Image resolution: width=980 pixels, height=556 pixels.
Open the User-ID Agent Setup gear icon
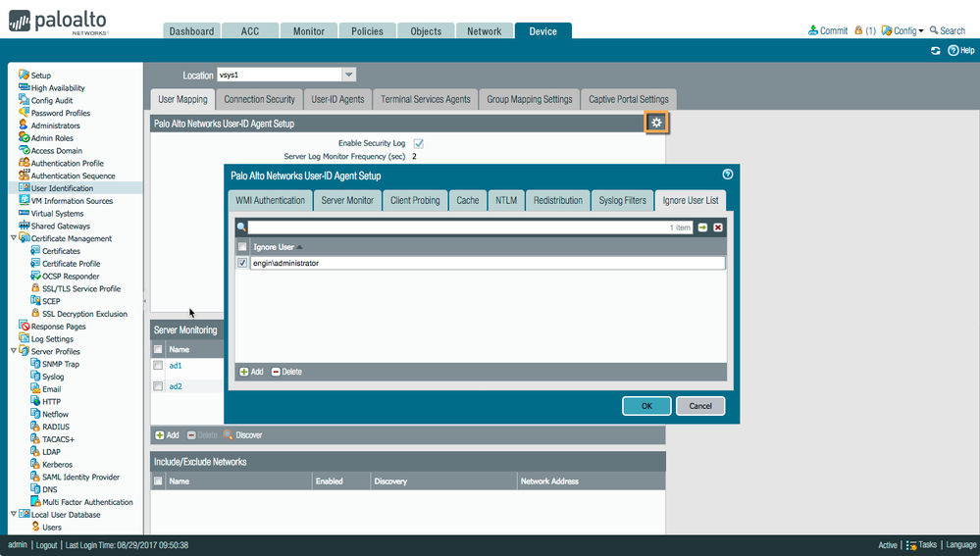pos(656,123)
